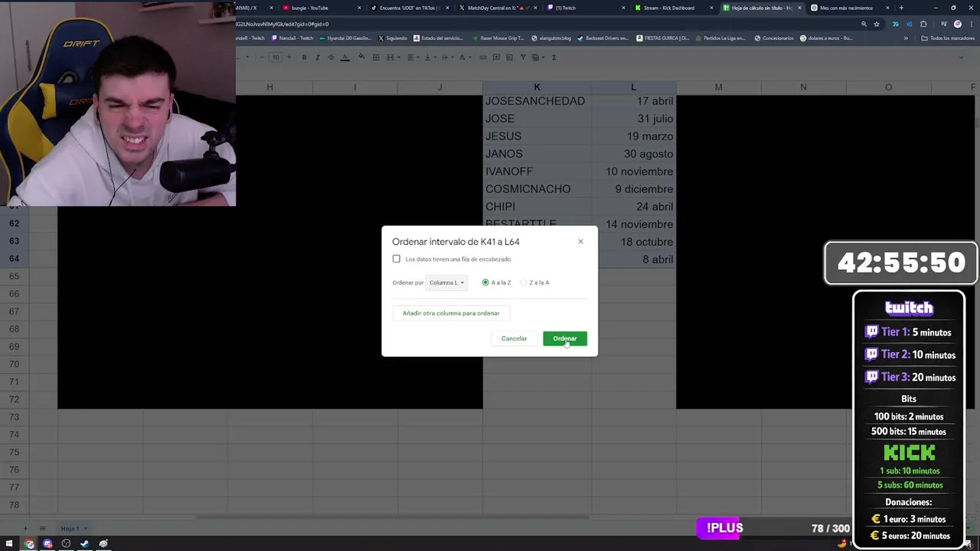Bookmark this page with the star icon
The image size is (980, 551).
877,24
